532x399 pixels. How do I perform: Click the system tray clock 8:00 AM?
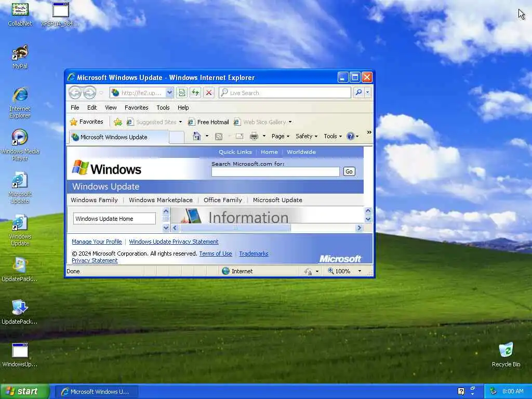tap(513, 391)
